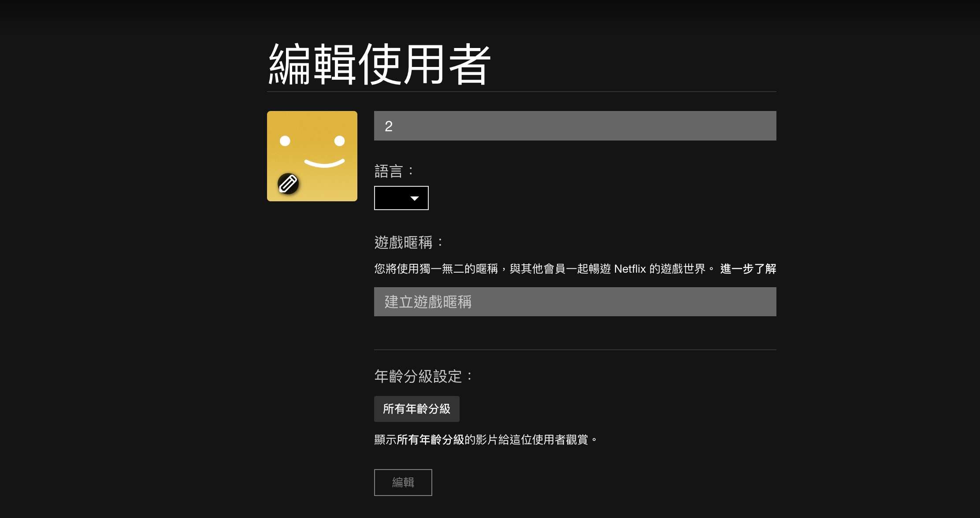
Task: Click the smiley avatar's right eye dot
Action: 339,141
